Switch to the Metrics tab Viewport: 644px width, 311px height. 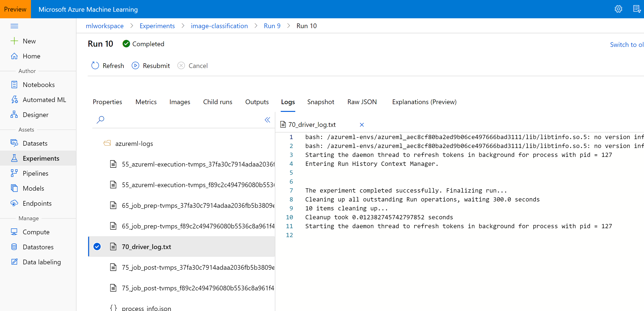pyautogui.click(x=146, y=102)
